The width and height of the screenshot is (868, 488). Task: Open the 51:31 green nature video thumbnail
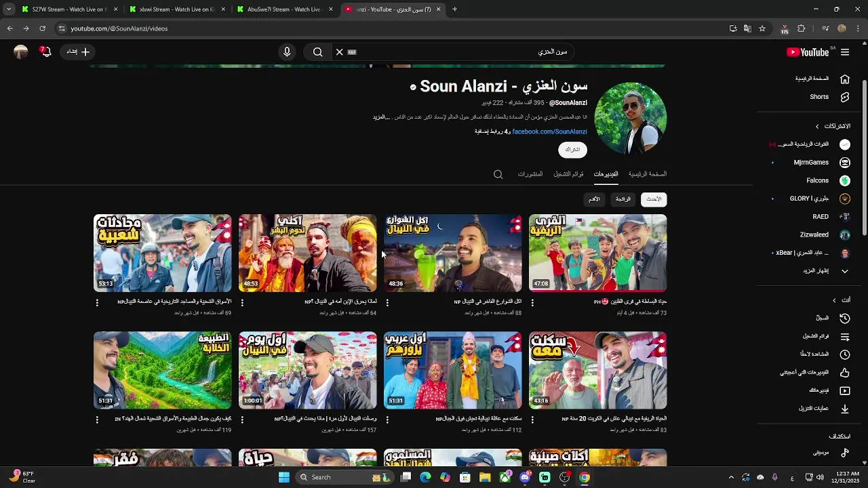tap(162, 371)
